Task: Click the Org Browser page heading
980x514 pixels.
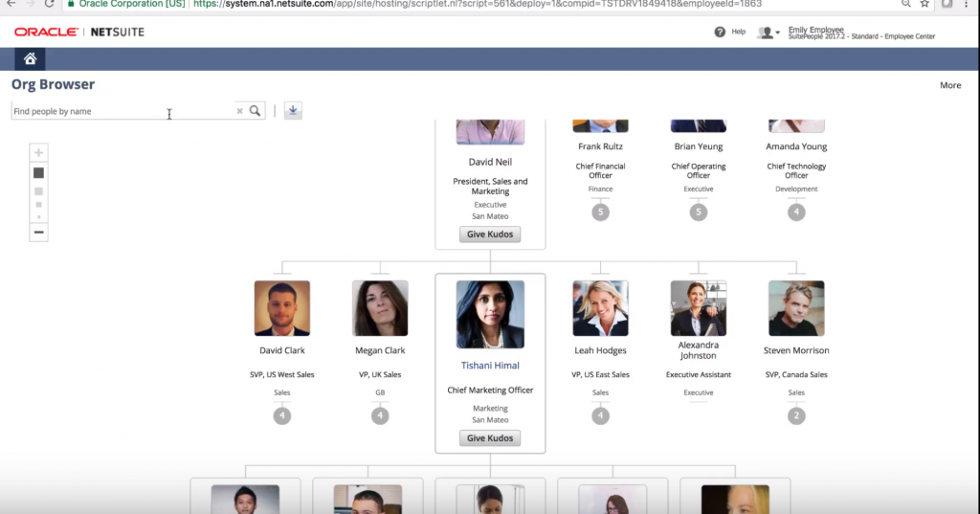Action: tap(54, 84)
